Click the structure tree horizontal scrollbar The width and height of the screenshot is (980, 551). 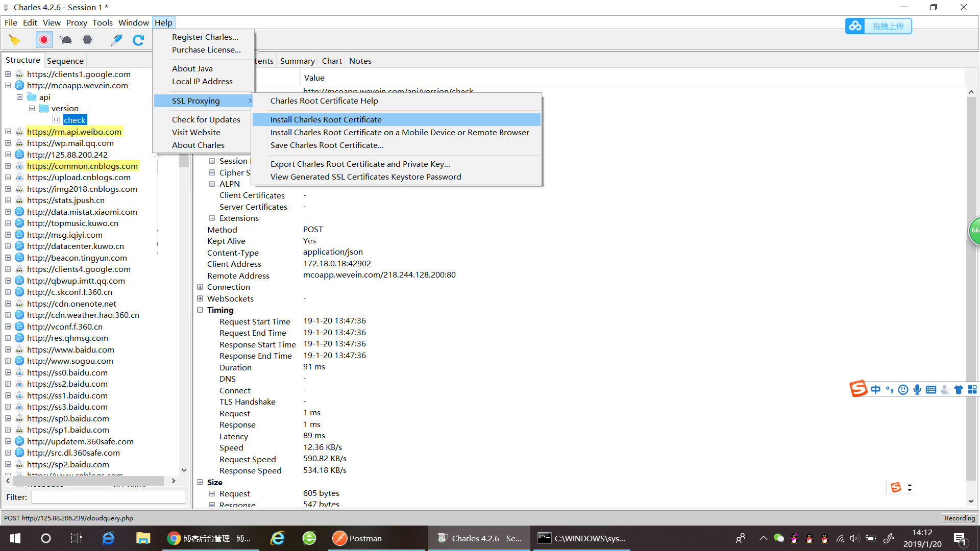(x=88, y=481)
